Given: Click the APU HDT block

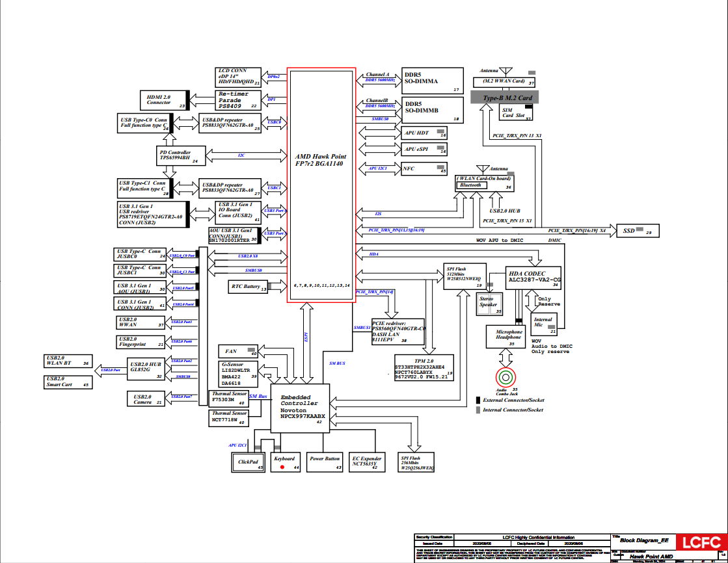Looking at the screenshot, I should click(424, 133).
